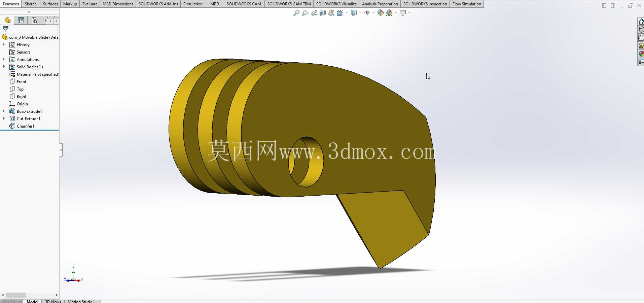Open the Design Library icon in task pane
Image resolution: width=644 pixels, height=303 pixels.
(641, 30)
